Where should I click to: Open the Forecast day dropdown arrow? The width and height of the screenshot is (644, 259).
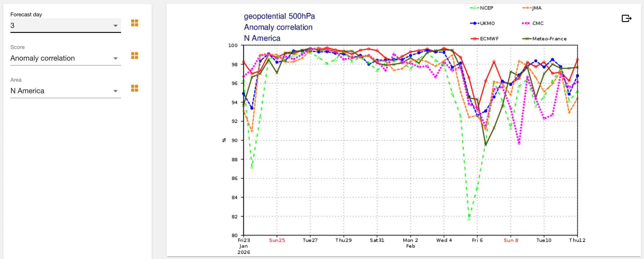click(x=115, y=26)
